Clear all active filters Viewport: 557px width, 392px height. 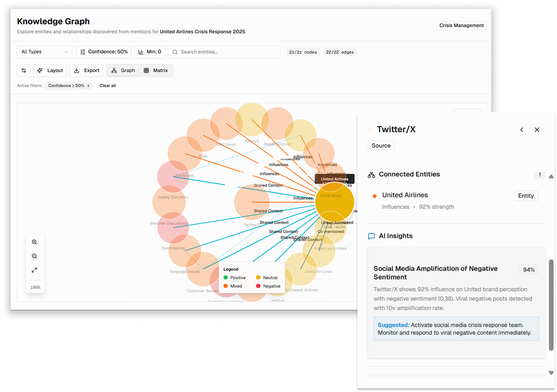pyautogui.click(x=107, y=85)
